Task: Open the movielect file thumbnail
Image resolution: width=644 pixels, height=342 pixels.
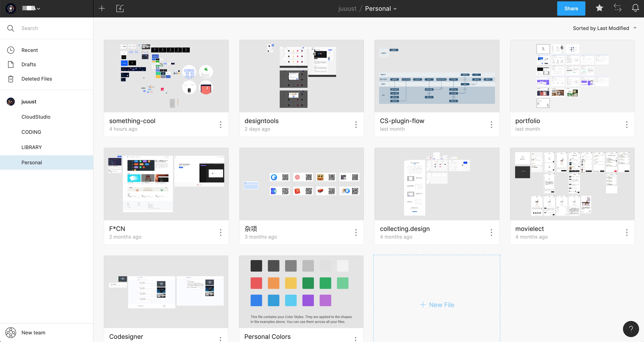Action: [572, 184]
